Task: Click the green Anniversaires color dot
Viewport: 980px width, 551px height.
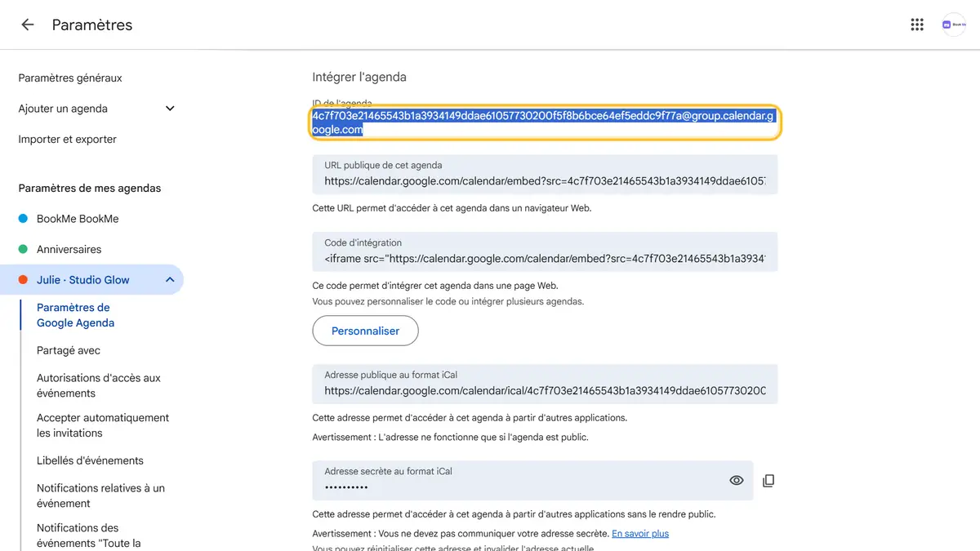Action: 24,249
